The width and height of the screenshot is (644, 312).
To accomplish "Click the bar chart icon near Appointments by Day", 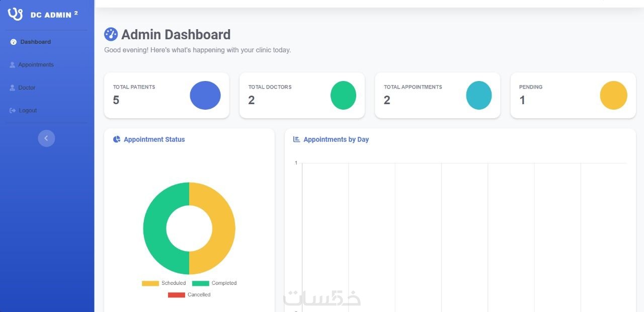I will [x=297, y=139].
